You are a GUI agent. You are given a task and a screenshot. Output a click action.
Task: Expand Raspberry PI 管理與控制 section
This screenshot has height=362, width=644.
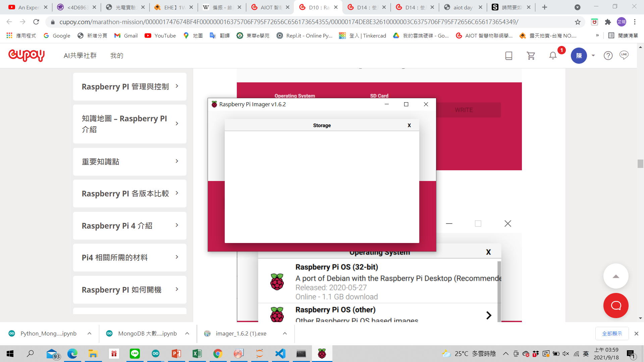pos(130,86)
